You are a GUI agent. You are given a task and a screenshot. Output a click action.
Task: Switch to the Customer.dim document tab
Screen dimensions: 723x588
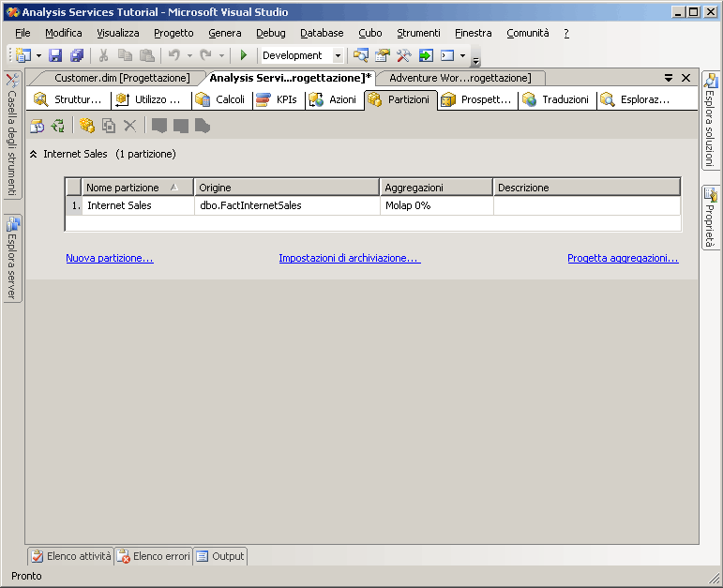tap(122, 78)
